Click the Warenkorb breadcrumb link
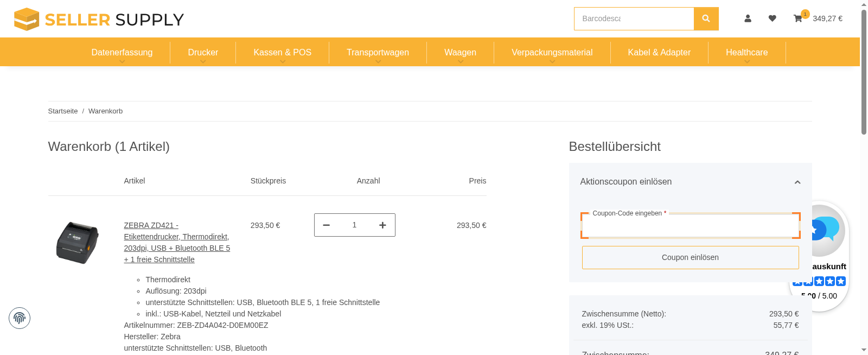This screenshot has height=355, width=868. pyautogui.click(x=105, y=111)
